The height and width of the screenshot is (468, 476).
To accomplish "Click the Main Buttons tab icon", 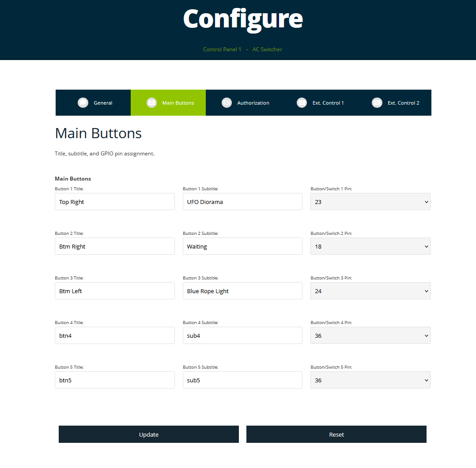I will pos(151,102).
